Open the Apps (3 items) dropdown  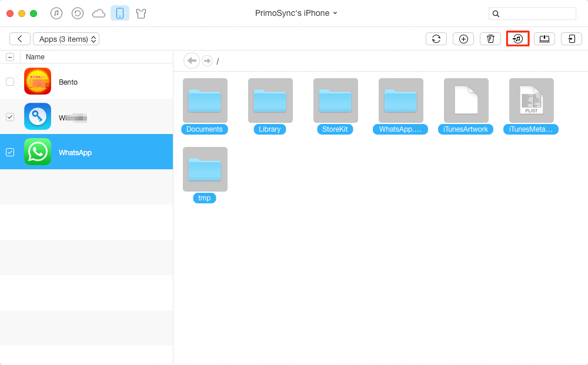point(66,39)
